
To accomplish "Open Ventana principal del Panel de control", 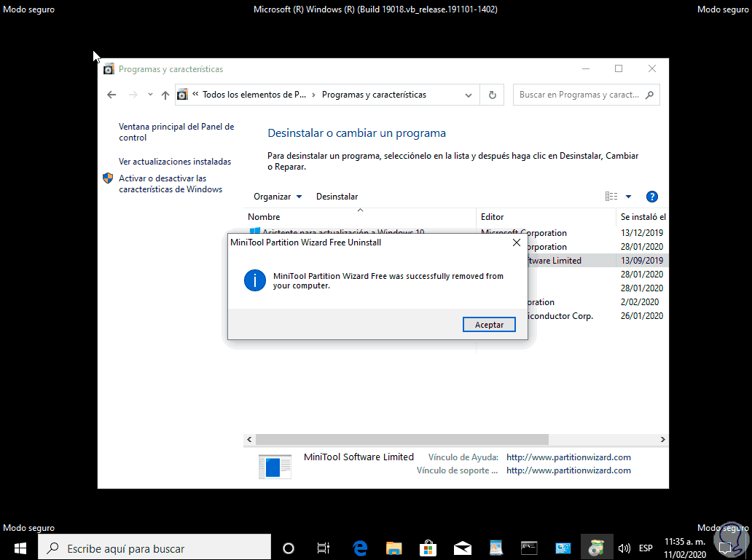I will click(176, 132).
